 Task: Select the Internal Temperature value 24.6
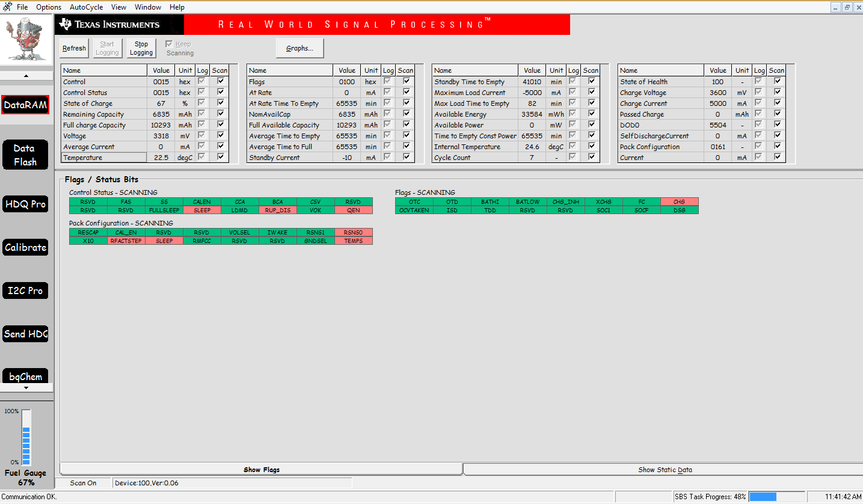(x=532, y=147)
